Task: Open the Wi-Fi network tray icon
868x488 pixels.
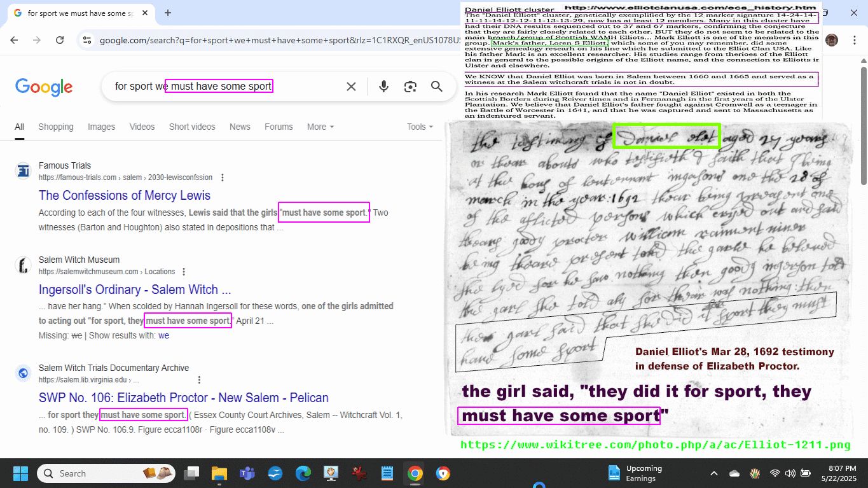Action: [x=775, y=473]
